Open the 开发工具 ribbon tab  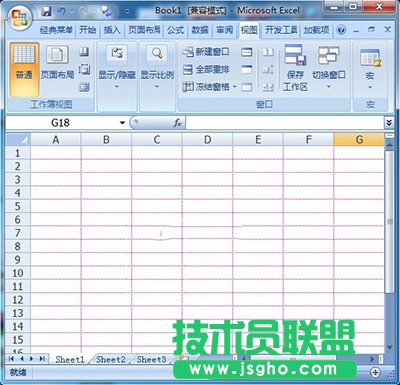pyautogui.click(x=281, y=30)
